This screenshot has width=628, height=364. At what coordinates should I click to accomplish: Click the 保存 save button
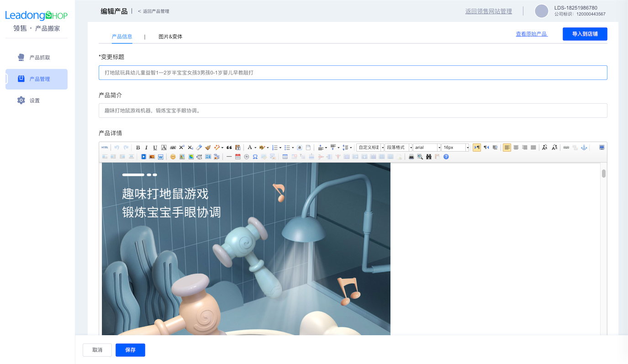pyautogui.click(x=130, y=349)
